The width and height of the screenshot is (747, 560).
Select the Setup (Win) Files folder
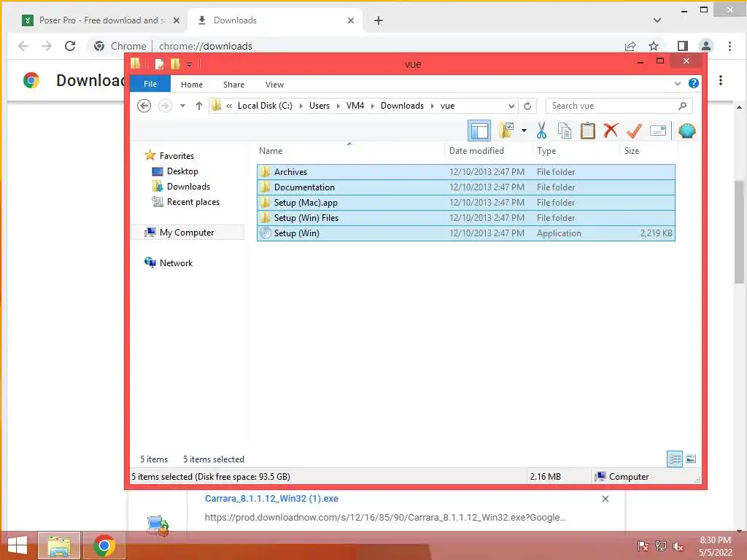(466, 217)
